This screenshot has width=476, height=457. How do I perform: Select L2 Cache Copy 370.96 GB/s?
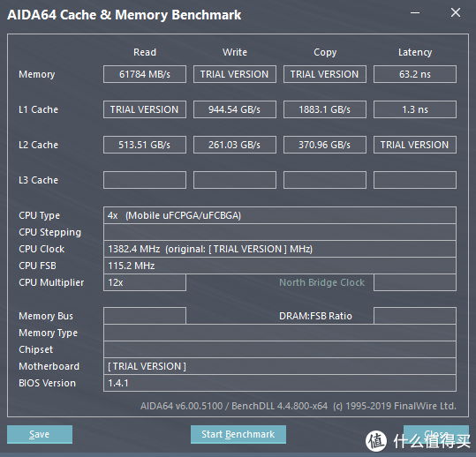pos(325,145)
